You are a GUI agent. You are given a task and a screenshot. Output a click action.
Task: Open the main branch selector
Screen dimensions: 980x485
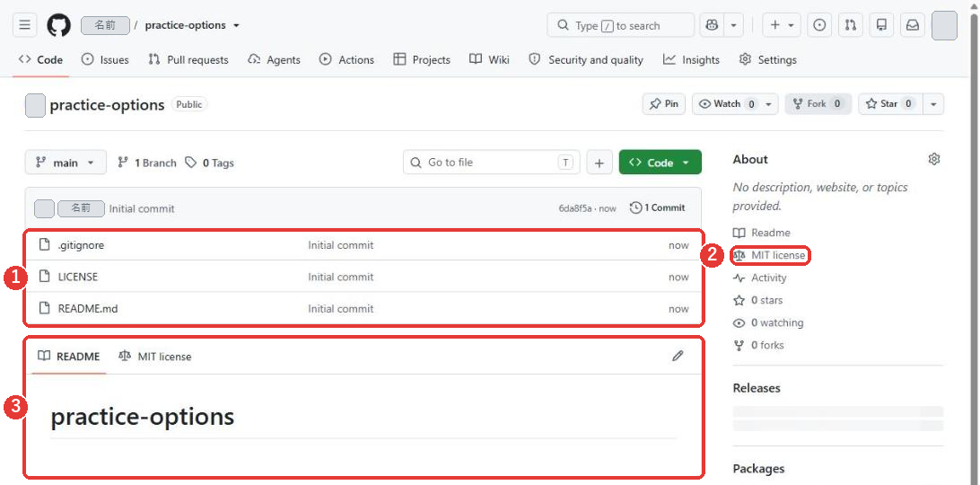[66, 163]
